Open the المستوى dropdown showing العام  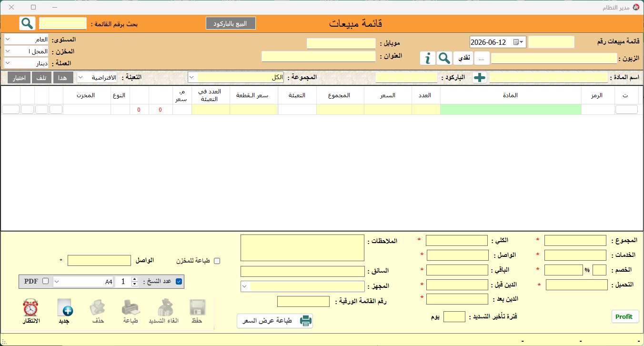pyautogui.click(x=27, y=39)
